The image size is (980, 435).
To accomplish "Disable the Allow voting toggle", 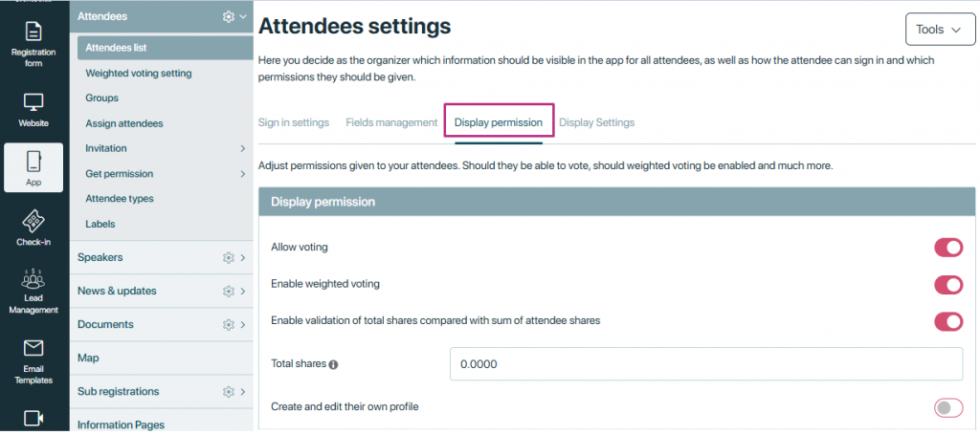I will pyautogui.click(x=947, y=248).
